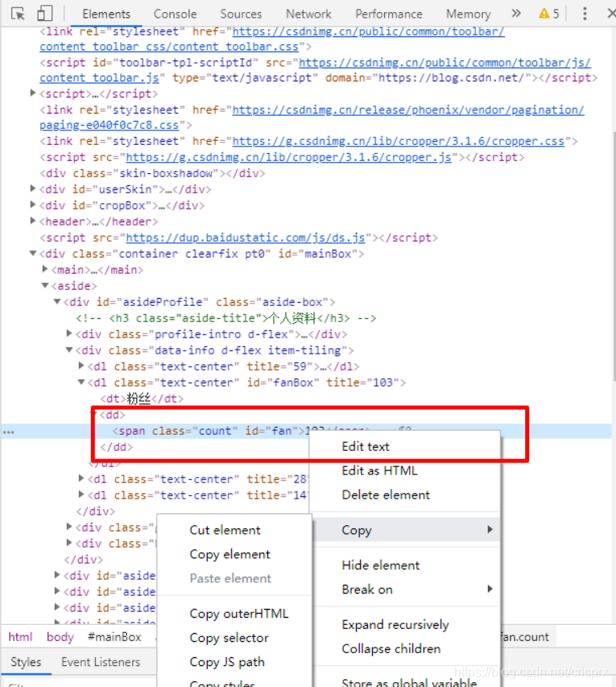616x687 pixels.
Task: Activate the inspect element picker icon
Action: coord(18,14)
